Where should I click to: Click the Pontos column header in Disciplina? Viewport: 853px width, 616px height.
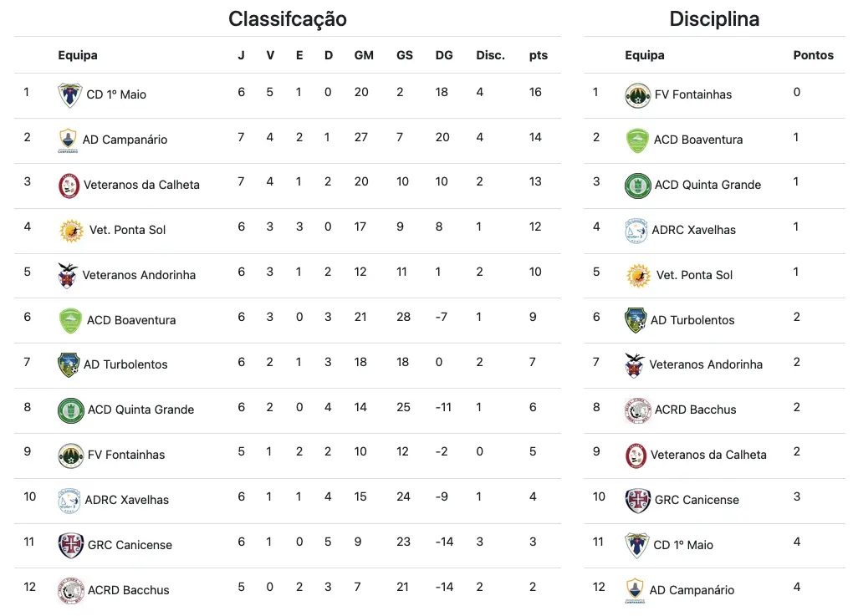[813, 55]
